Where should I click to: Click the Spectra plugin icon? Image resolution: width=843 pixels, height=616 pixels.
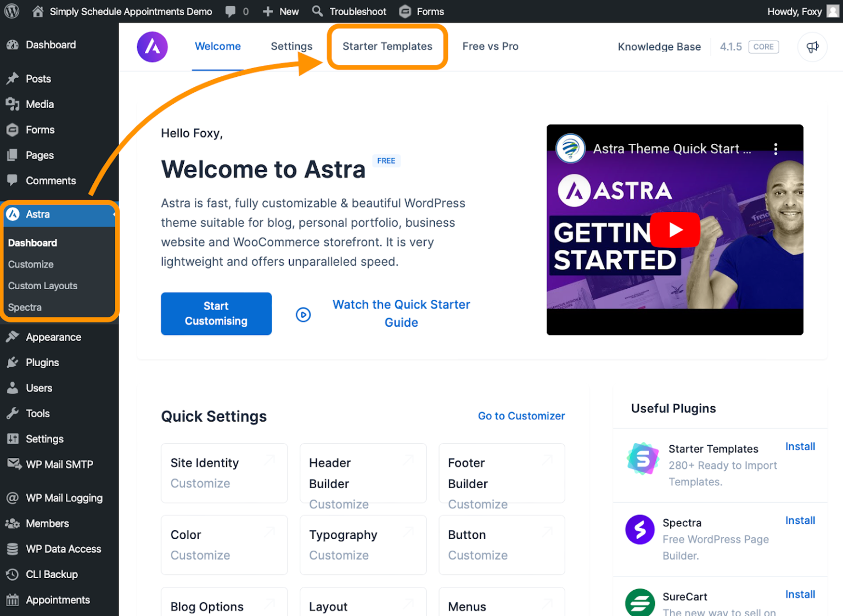[x=639, y=529]
